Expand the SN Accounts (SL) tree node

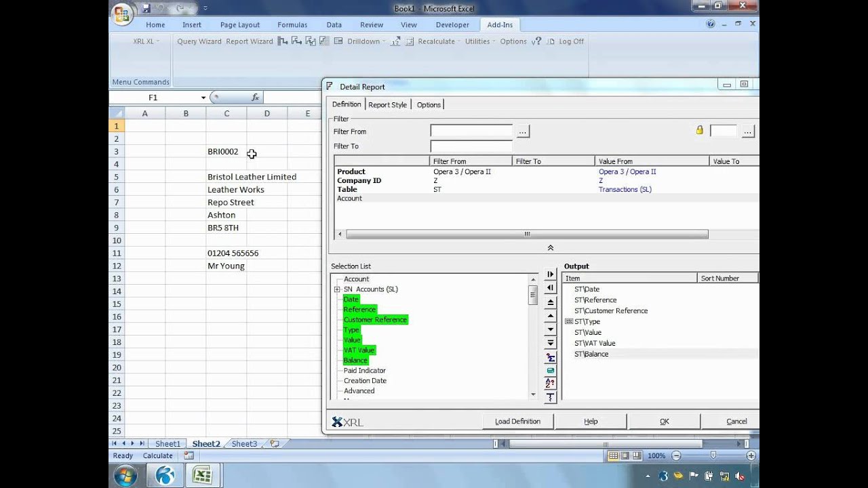[337, 289]
